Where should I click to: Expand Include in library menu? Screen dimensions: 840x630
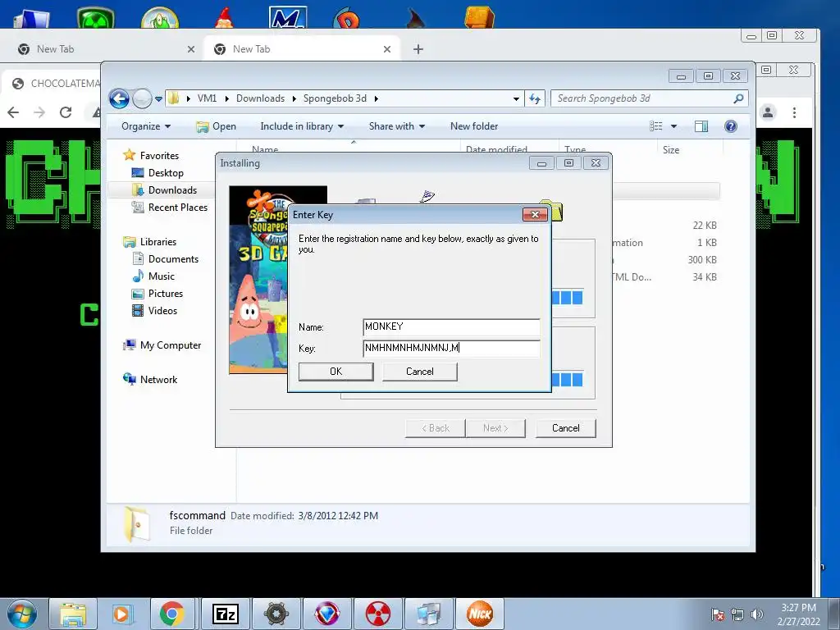302,126
